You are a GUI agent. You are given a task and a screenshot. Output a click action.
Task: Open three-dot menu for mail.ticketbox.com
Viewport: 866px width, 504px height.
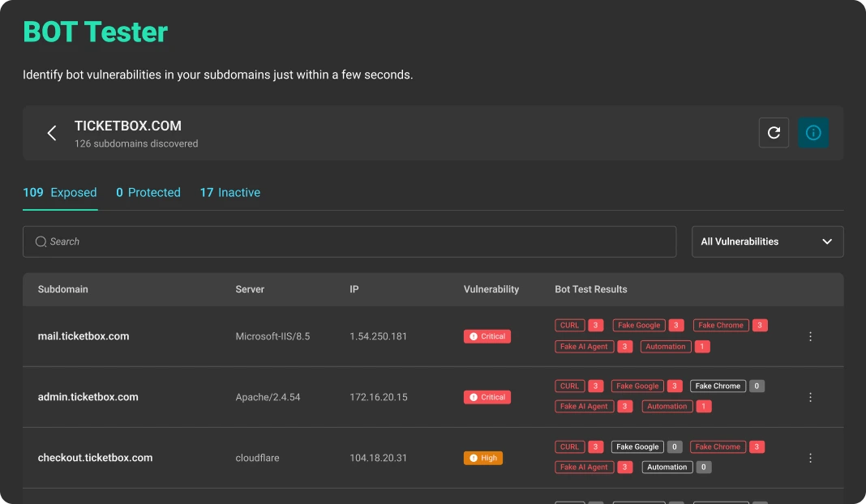coord(810,336)
